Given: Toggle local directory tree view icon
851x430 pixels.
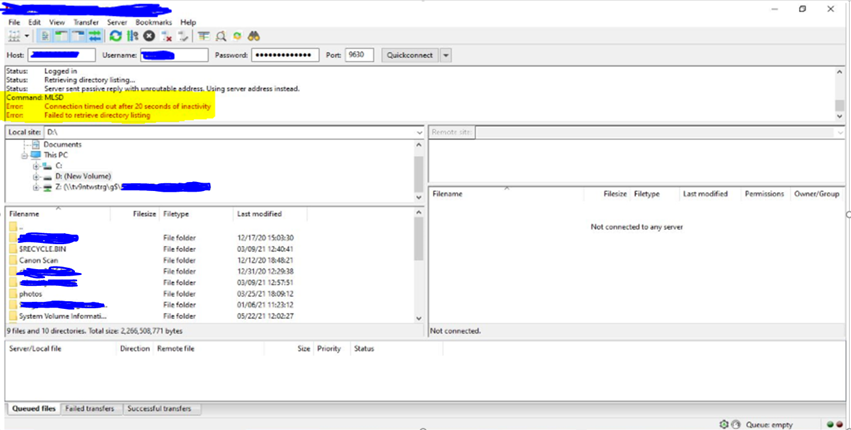Looking at the screenshot, I should pos(60,36).
